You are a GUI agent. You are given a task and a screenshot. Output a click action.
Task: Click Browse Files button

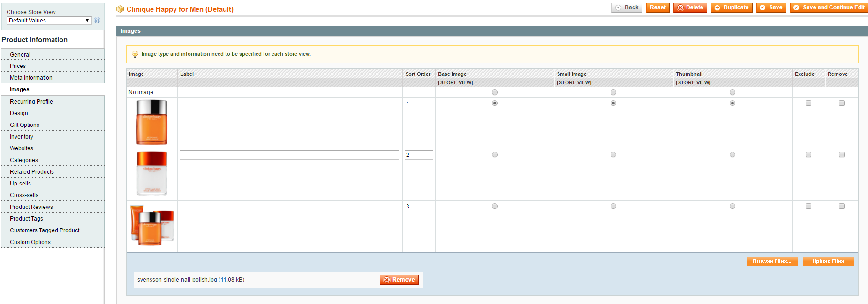772,261
